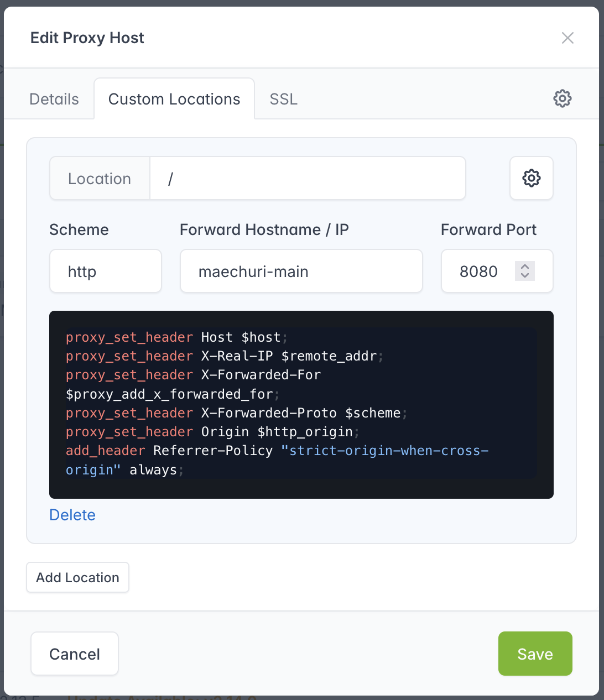
Task: Save the proxy host configuration
Action: point(535,654)
